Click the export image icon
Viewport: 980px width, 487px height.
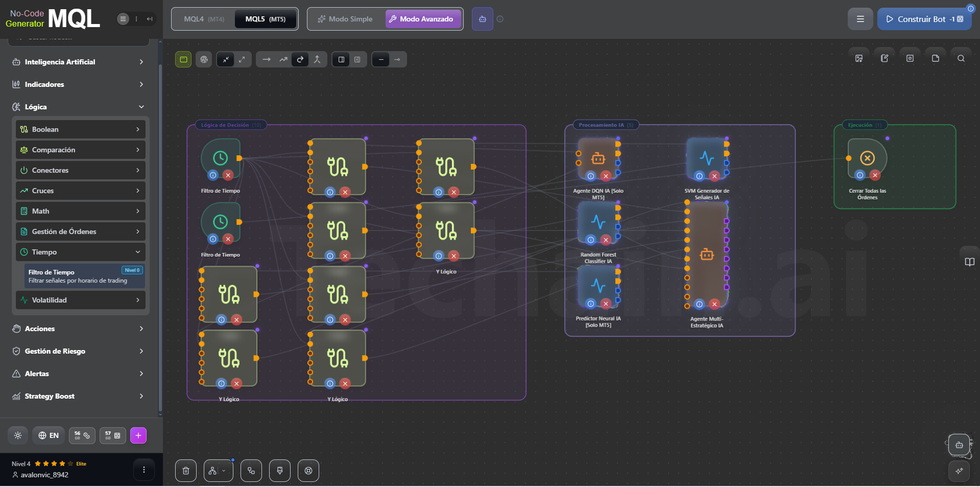point(859,59)
